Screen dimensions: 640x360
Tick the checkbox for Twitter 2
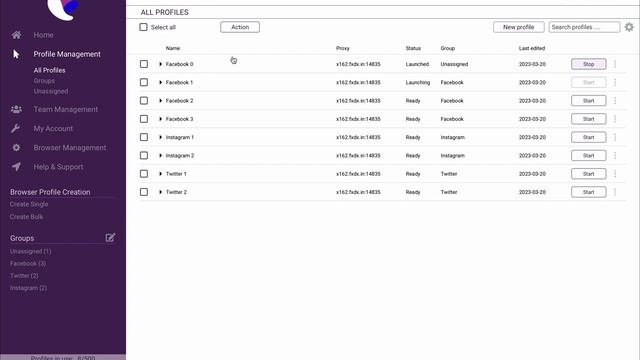[x=144, y=192]
